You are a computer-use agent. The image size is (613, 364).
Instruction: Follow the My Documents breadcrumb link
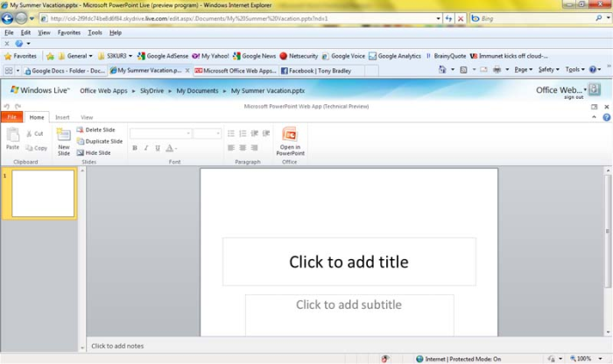coord(197,91)
